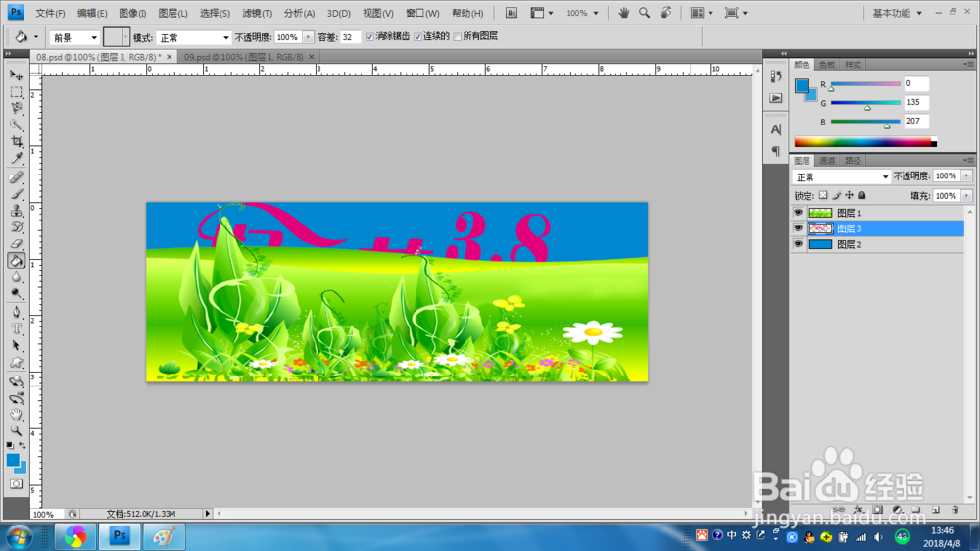Select the Zoom tool in toolbox
The width and height of the screenshot is (980, 551).
17,431
